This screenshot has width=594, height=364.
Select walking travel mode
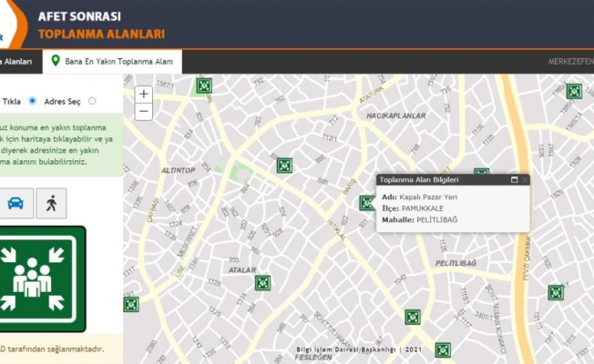pyautogui.click(x=51, y=203)
